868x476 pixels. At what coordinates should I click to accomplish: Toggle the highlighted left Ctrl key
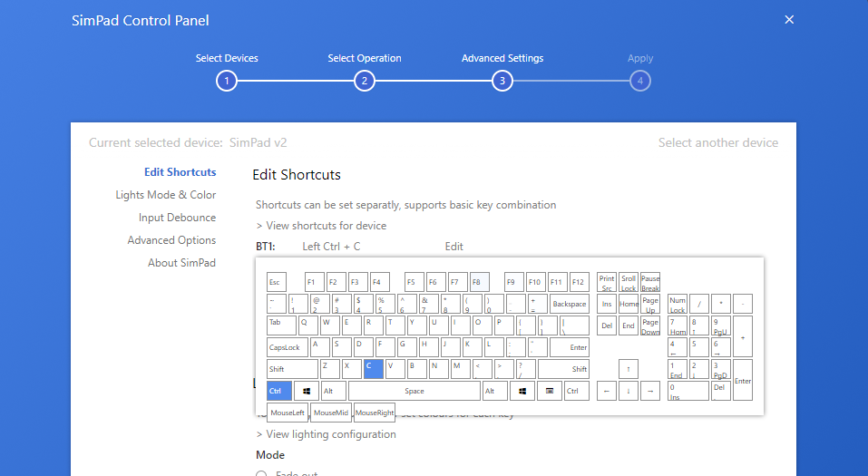click(x=279, y=391)
